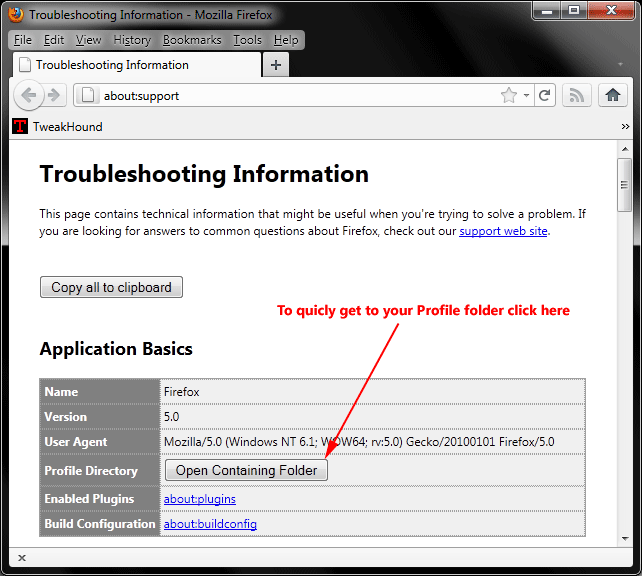Select the Troubleshooting Information tab
The image size is (642, 576).
coord(137,65)
